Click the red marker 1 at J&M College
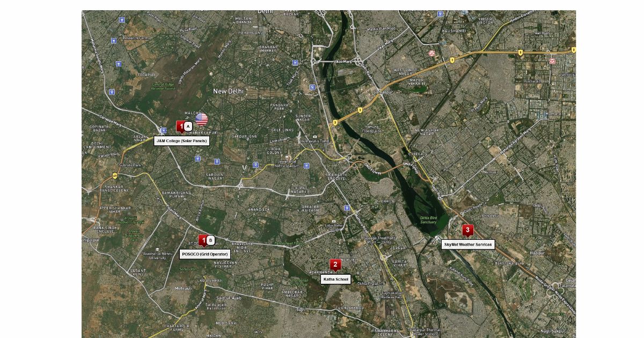Viewport: 644px width, 338px height. click(181, 126)
